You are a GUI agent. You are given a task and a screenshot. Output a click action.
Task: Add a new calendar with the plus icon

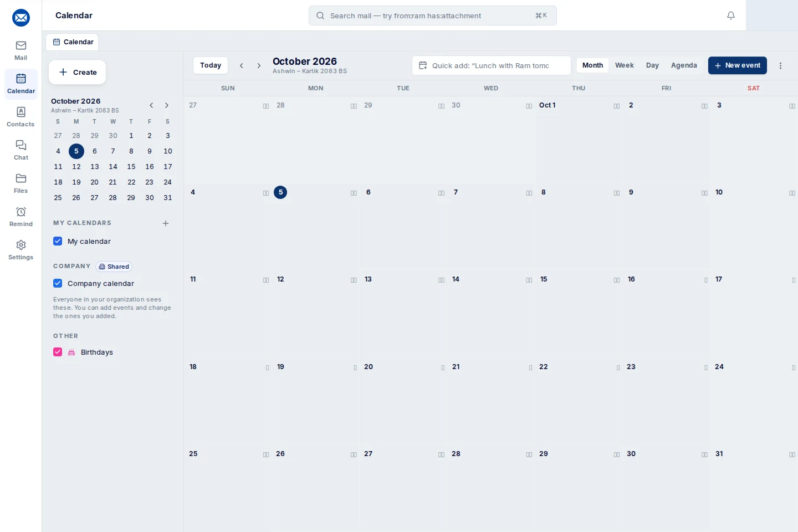pos(166,223)
